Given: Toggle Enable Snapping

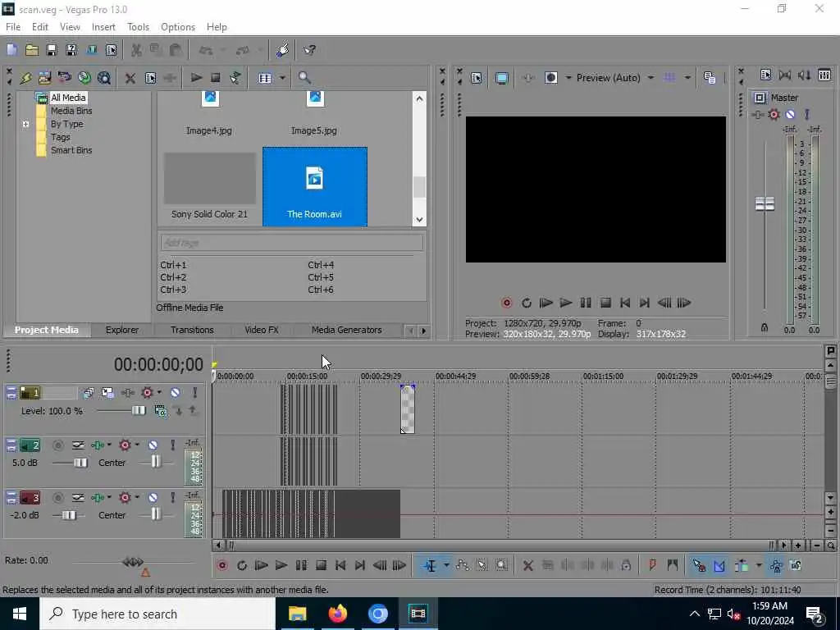Looking at the screenshot, I should tap(699, 566).
